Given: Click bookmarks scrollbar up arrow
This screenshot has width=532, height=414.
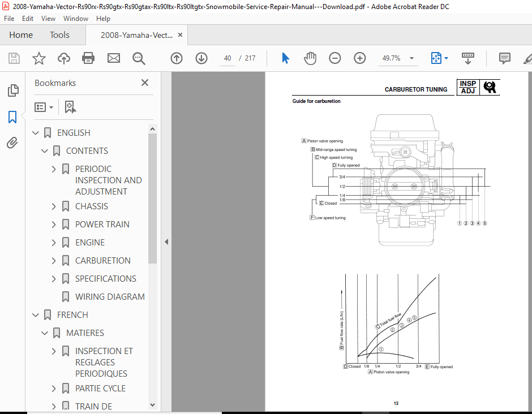Looking at the screenshot, I should 152,129.
